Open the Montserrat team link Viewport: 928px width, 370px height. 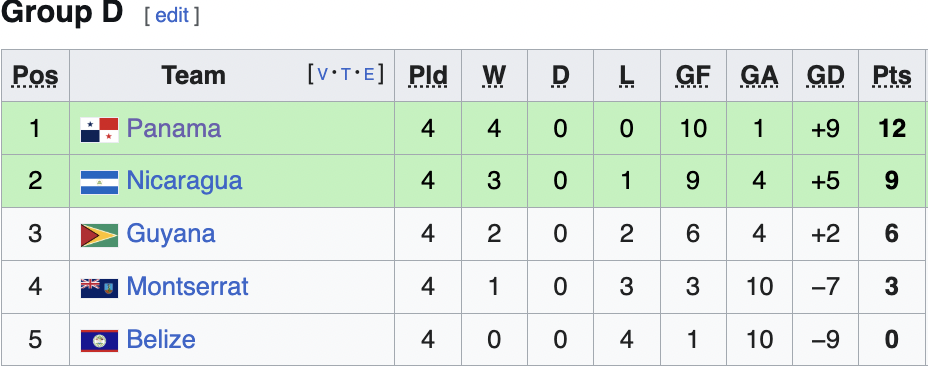(x=188, y=287)
